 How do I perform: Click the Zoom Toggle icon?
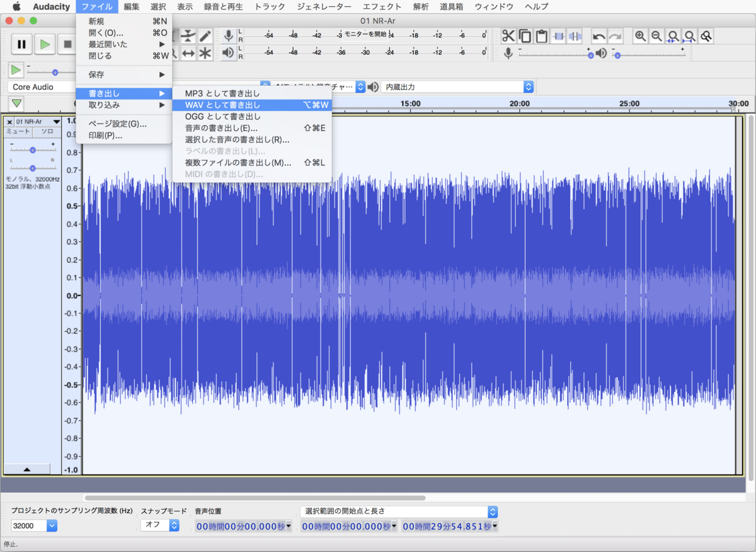click(706, 36)
